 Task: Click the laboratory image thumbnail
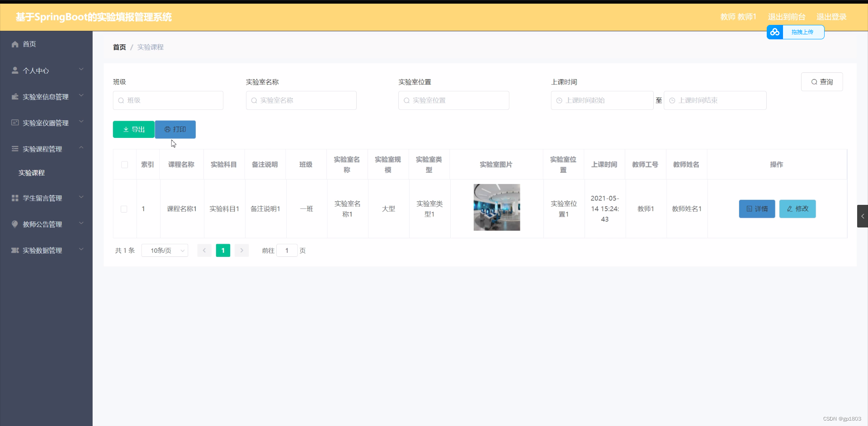coord(496,207)
